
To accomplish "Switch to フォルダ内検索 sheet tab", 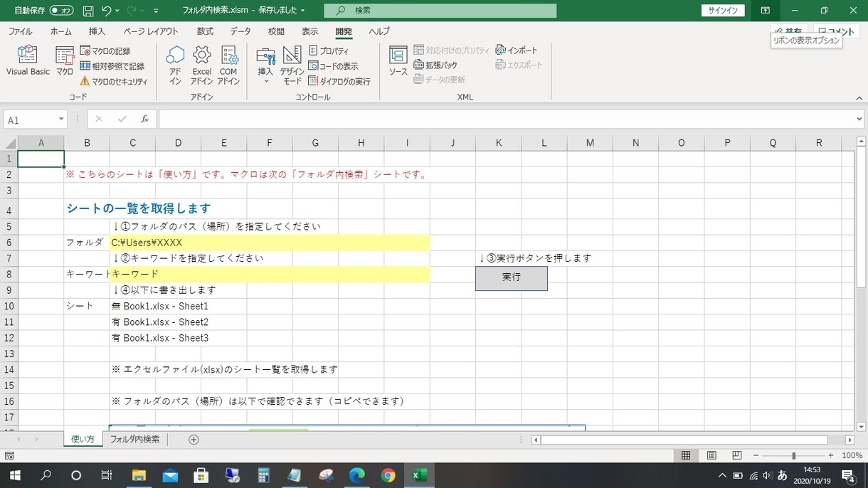I will [134, 440].
